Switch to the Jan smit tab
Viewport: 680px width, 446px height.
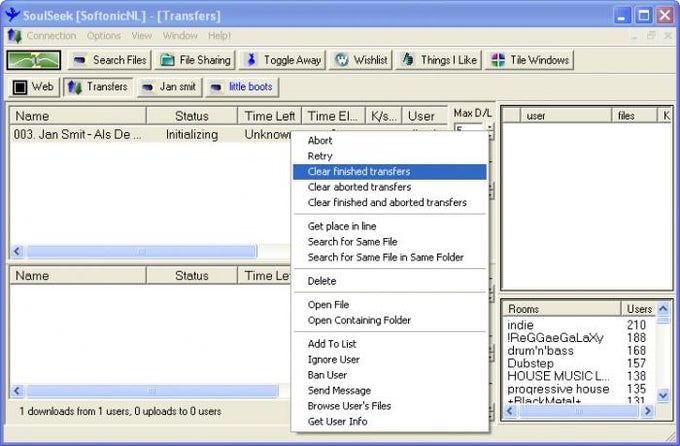click(170, 87)
